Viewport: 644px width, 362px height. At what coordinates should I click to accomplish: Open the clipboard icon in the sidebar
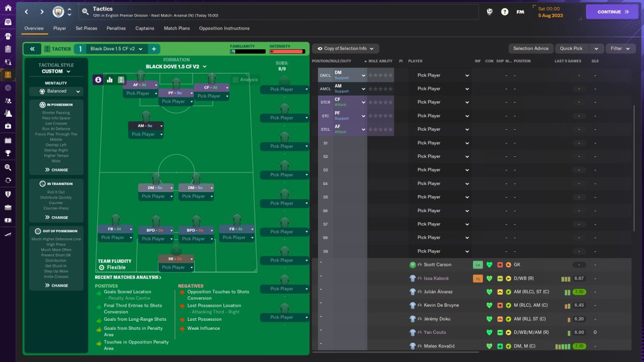click(x=8, y=49)
